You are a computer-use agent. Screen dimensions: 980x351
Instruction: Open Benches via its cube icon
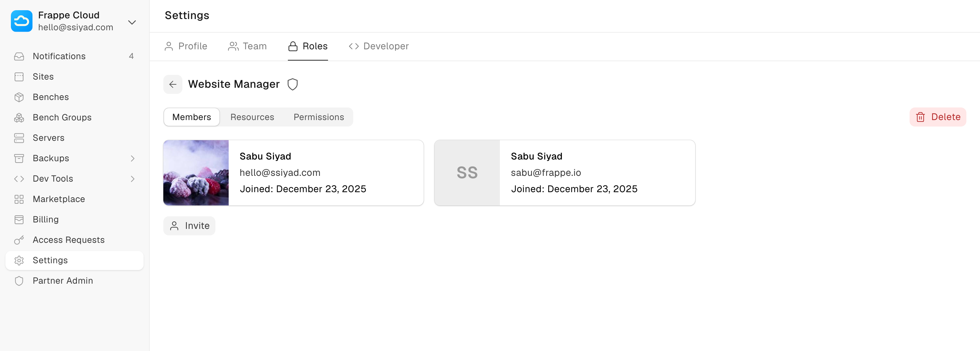click(x=19, y=97)
